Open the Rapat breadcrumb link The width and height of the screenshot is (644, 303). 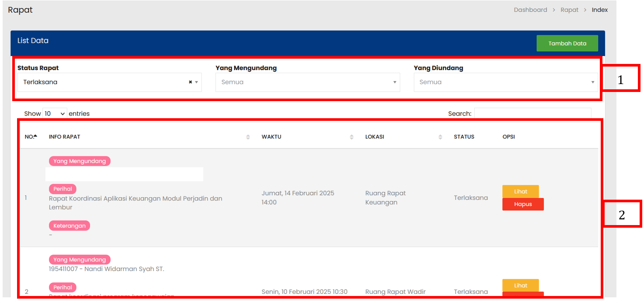pos(569,10)
